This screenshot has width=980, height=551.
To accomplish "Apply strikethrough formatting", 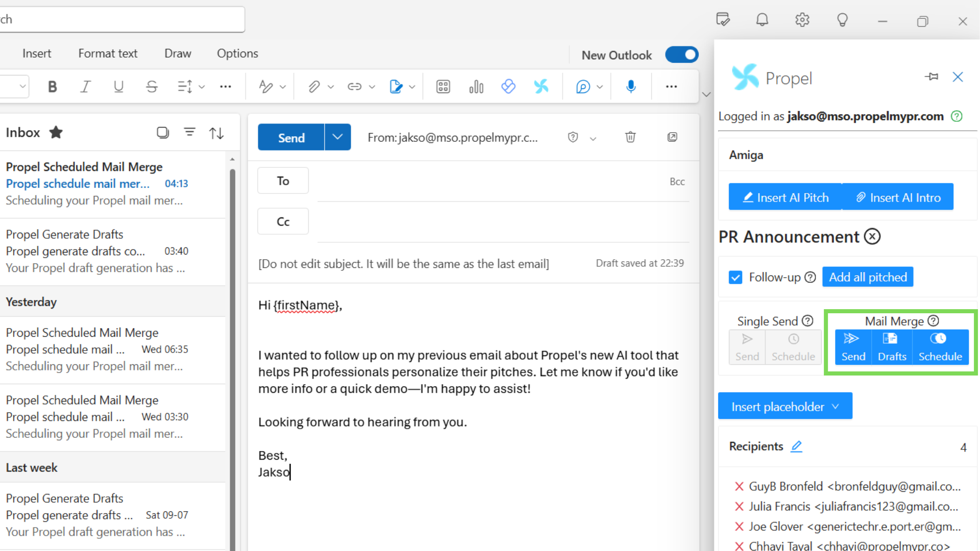I will [152, 87].
